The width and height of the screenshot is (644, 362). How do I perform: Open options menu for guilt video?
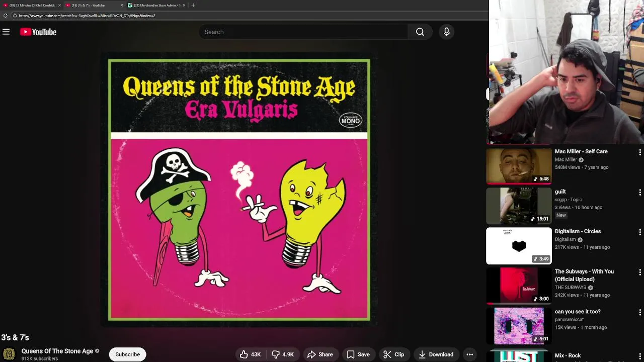[x=639, y=193]
